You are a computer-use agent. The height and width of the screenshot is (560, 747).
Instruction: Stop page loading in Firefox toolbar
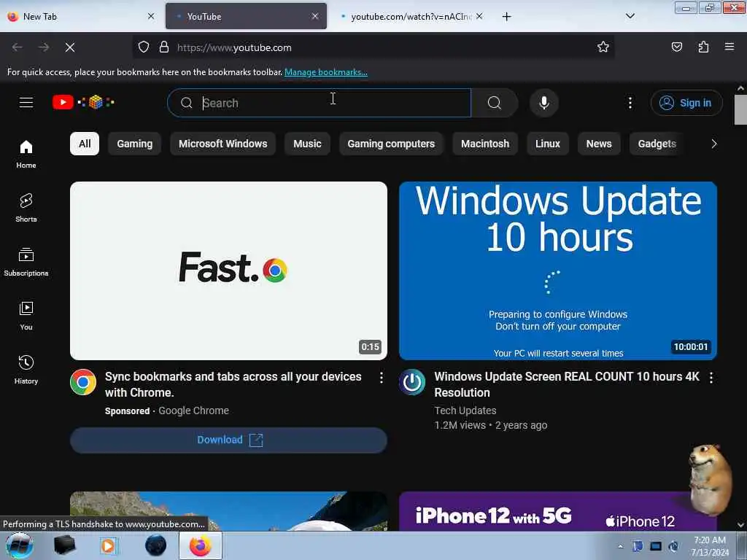pyautogui.click(x=70, y=47)
